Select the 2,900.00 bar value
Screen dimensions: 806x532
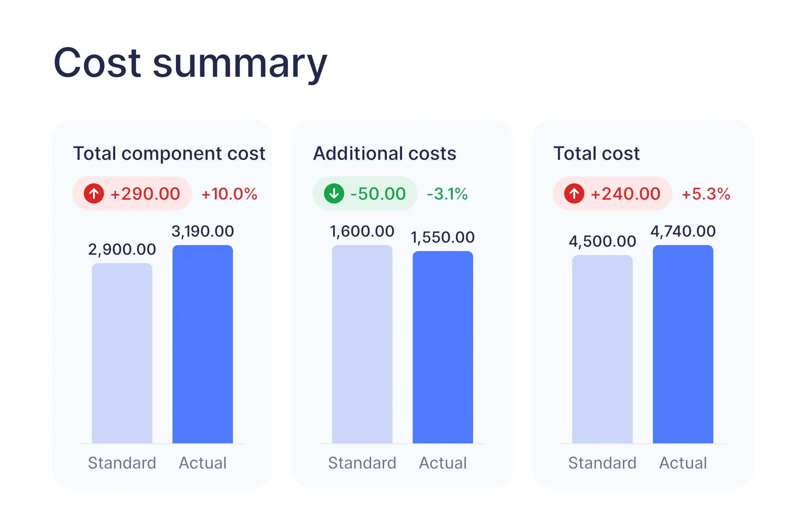122,249
